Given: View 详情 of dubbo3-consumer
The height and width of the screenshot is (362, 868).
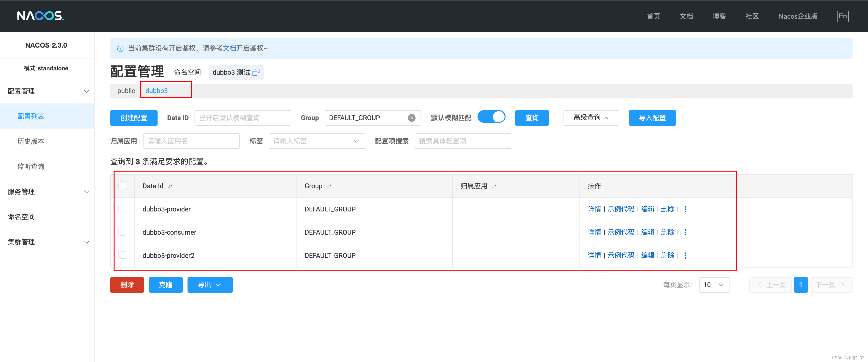Looking at the screenshot, I should pos(594,232).
